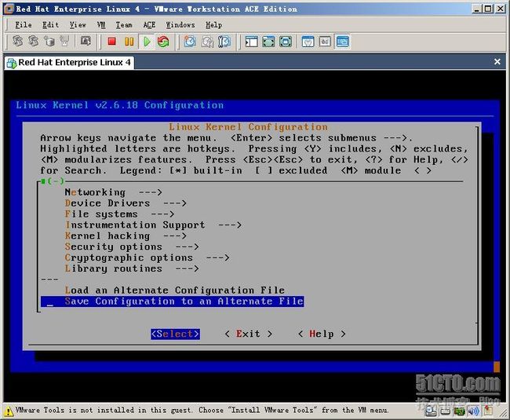
Task: Click Save Configuration to an Alternate File
Action: click(x=173, y=301)
